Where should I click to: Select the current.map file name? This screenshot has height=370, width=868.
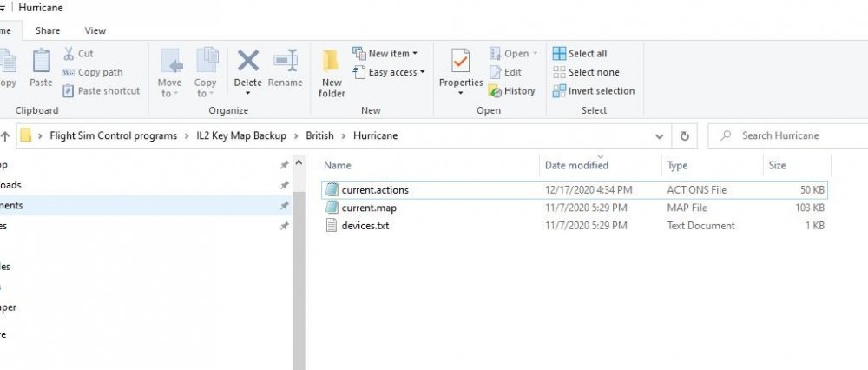pos(369,208)
